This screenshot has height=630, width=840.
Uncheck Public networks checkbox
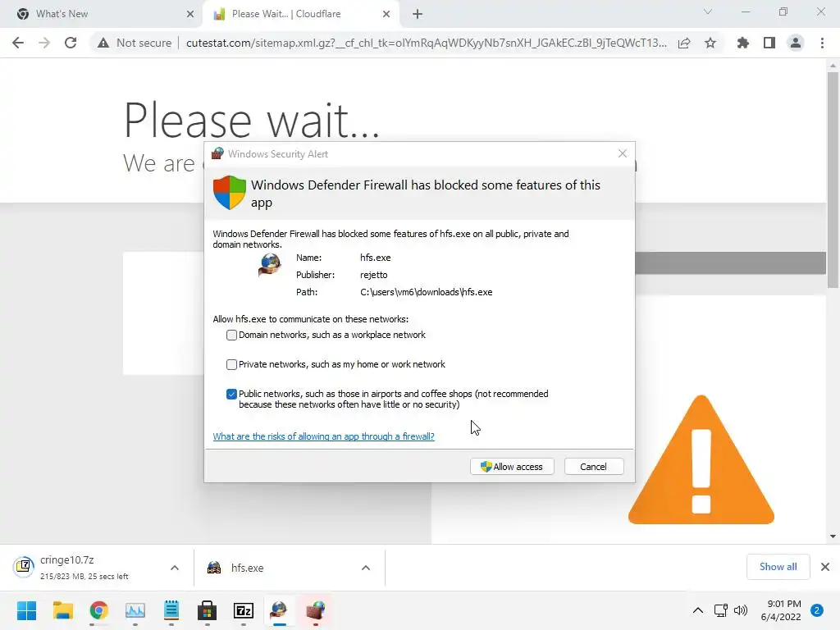(x=231, y=394)
